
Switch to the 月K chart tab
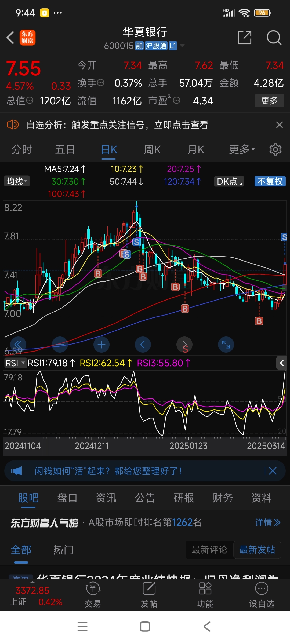[x=196, y=149]
